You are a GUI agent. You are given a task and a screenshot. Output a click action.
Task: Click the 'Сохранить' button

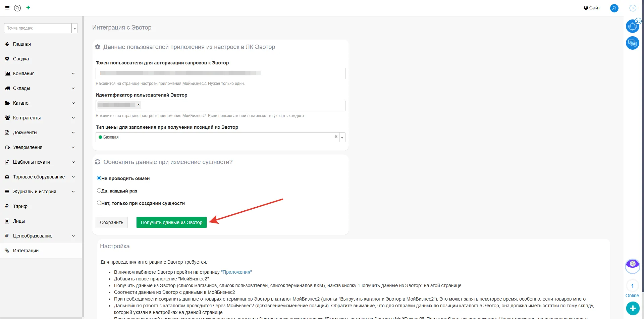[x=111, y=222]
